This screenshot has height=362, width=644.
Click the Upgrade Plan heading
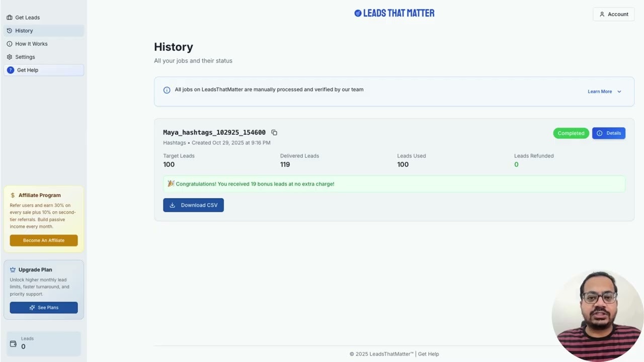point(35,269)
